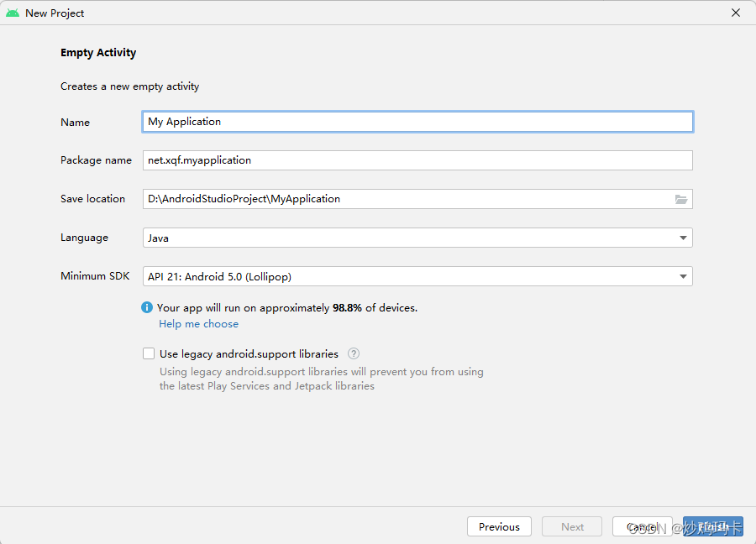The height and width of the screenshot is (544, 756).
Task: Open the legacy libraries help question-mark icon
Action: [x=354, y=353]
